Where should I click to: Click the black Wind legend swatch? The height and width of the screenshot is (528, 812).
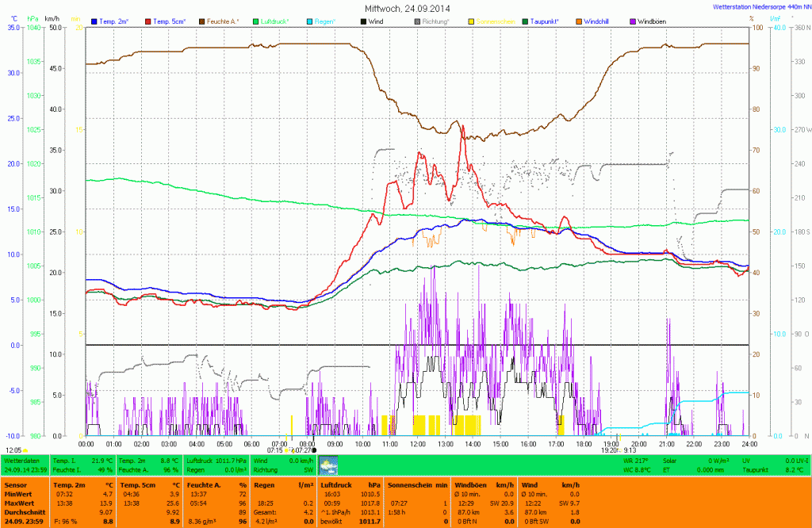coord(364,21)
